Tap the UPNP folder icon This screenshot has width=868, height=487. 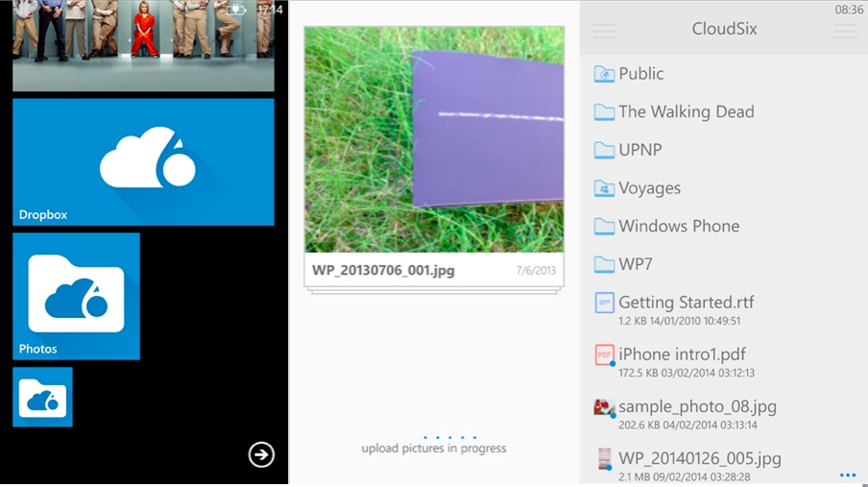(604, 150)
